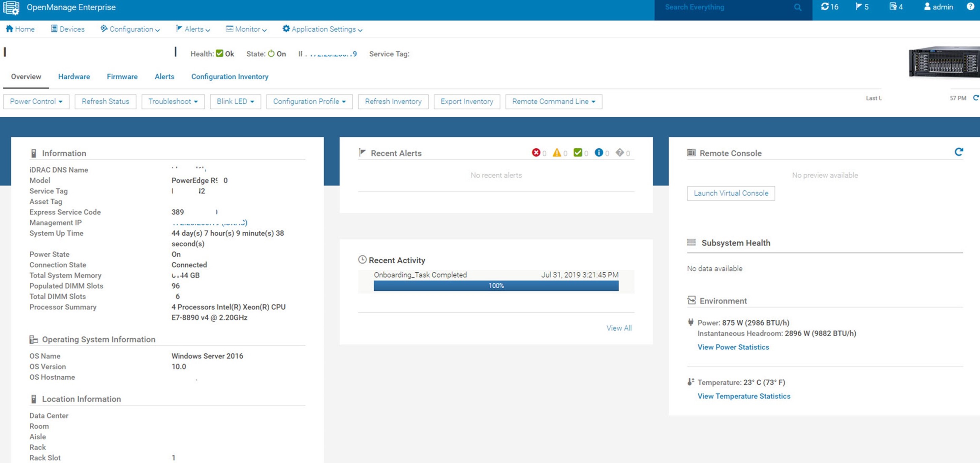Open the Troubleshoot dropdown
Viewport: 980px width, 463px height.
click(173, 102)
